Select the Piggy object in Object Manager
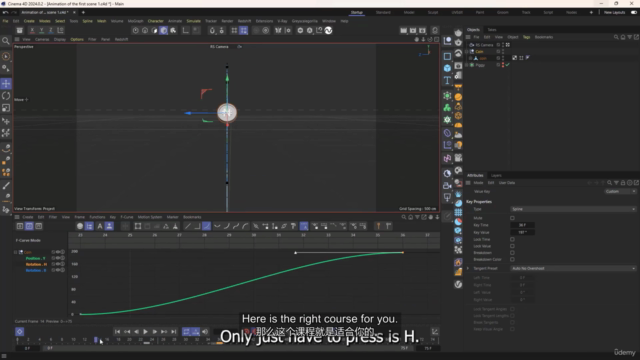Image resolution: width=640 pixels, height=360 pixels. [x=480, y=65]
